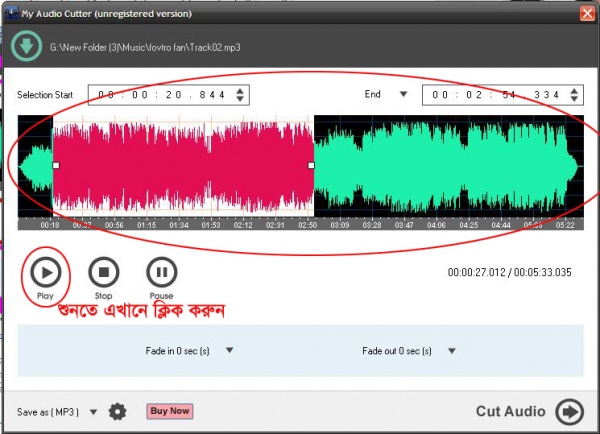Click the Buy Now button
Image resolution: width=600 pixels, height=434 pixels.
[x=170, y=411]
